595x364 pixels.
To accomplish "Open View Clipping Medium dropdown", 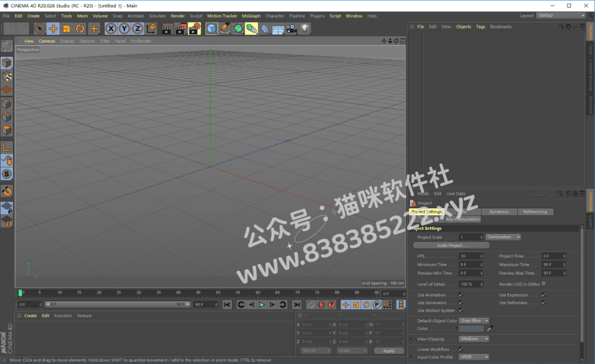I will click(x=474, y=339).
